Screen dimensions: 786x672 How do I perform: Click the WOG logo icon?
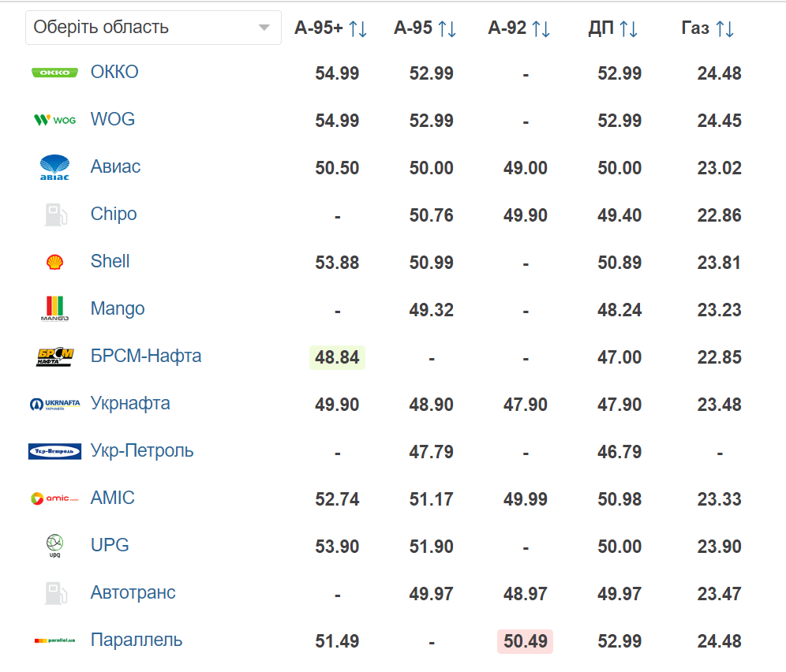(54, 120)
